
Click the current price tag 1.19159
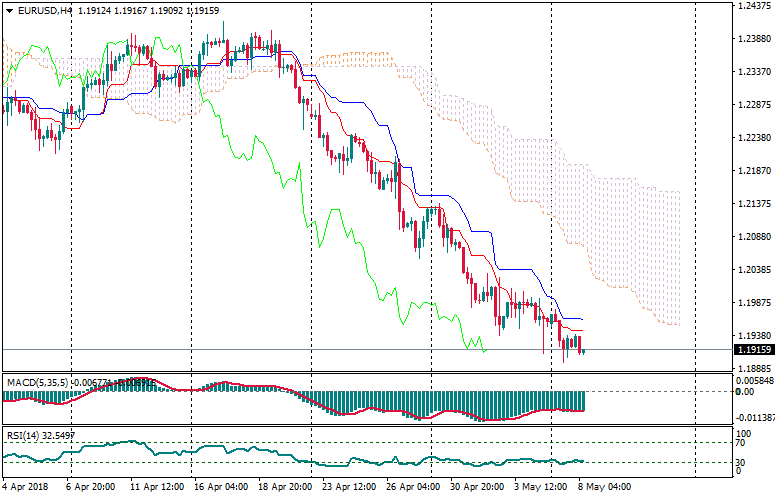751,350
